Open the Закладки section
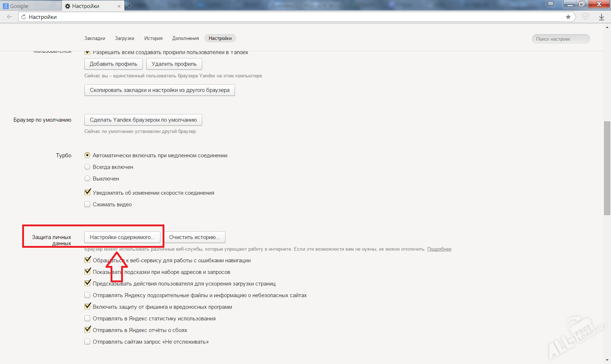 click(95, 39)
